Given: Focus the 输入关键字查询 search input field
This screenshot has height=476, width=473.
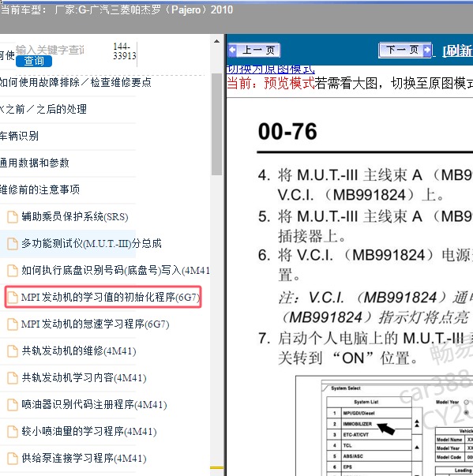Looking at the screenshot, I should point(51,50).
